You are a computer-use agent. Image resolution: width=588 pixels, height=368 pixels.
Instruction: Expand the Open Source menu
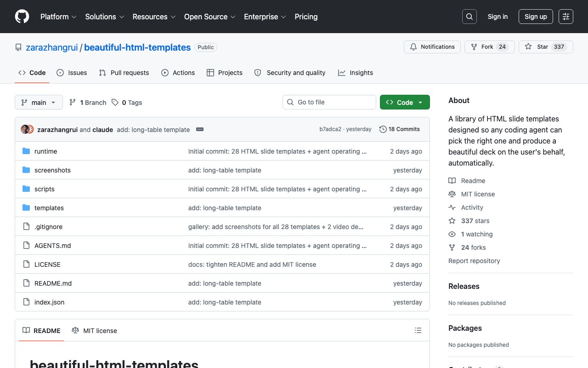coord(210,17)
